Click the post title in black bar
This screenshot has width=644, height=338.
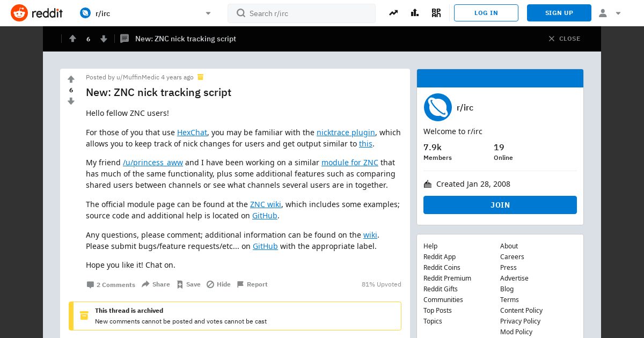pos(186,39)
